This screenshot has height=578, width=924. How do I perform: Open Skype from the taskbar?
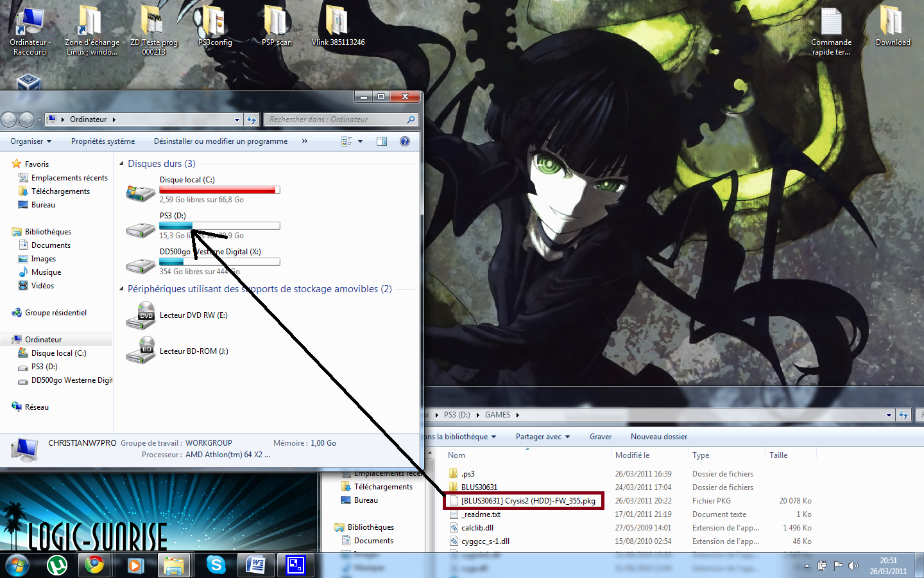[x=216, y=565]
